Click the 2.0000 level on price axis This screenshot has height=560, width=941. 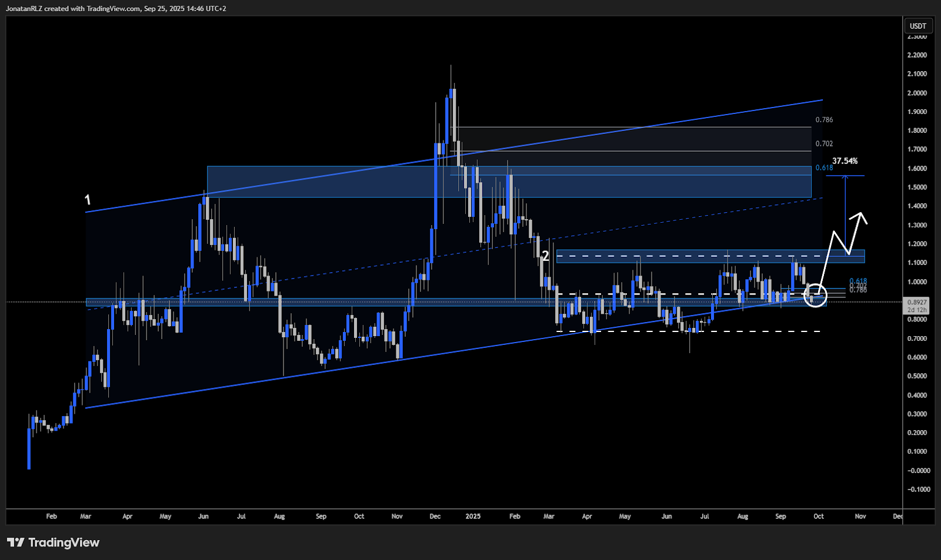point(917,93)
